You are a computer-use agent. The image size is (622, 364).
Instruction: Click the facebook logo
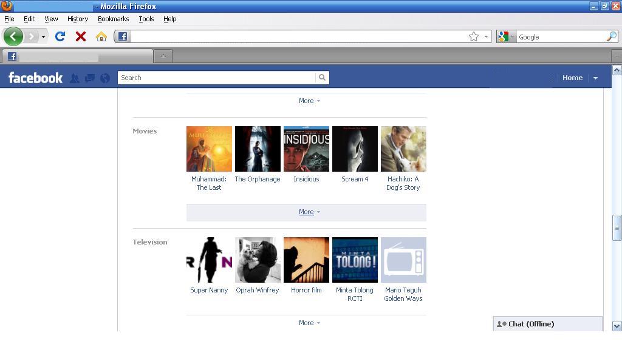click(x=36, y=78)
